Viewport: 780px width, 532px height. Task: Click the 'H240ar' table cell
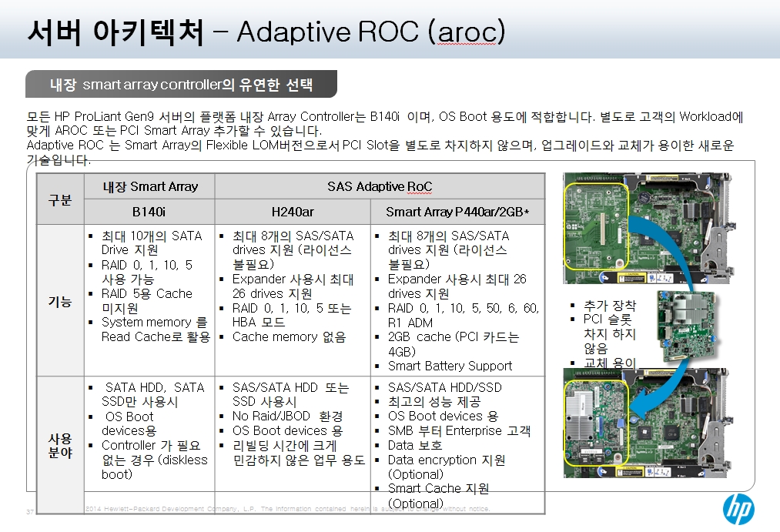coord(293,212)
